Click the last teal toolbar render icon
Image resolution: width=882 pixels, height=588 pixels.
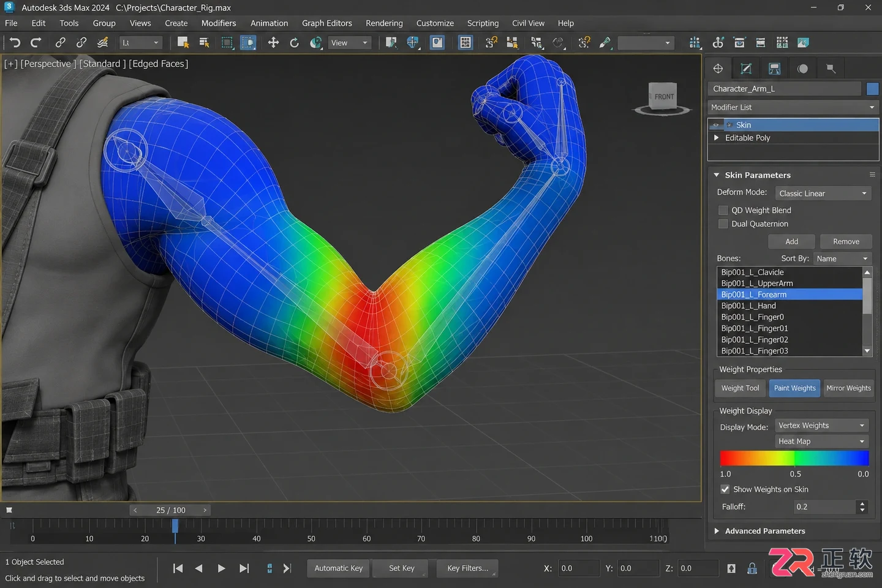[803, 42]
